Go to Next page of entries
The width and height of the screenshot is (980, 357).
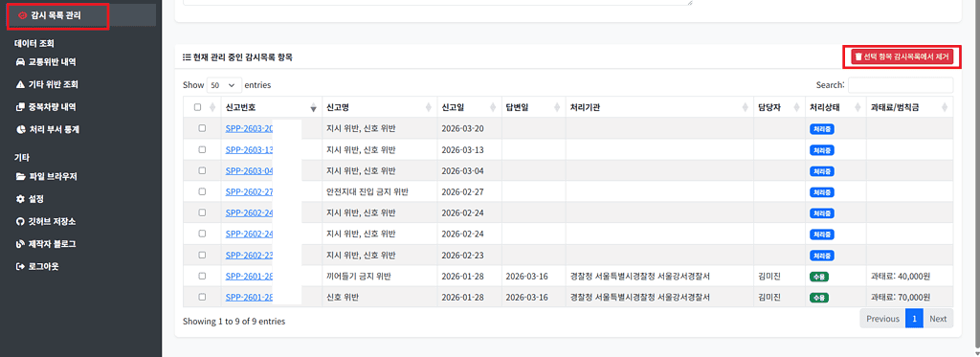click(x=938, y=319)
